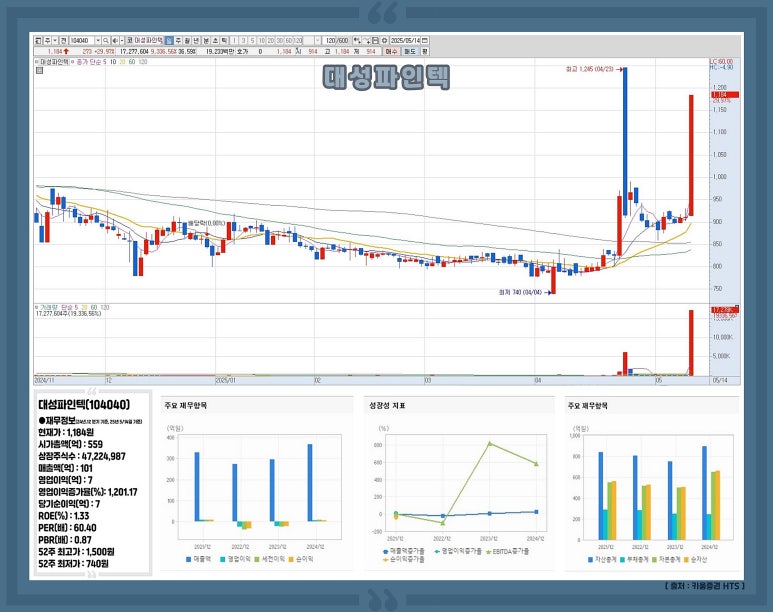773x612 pixels.
Task: Select the 1 interval button
Action: [234, 40]
